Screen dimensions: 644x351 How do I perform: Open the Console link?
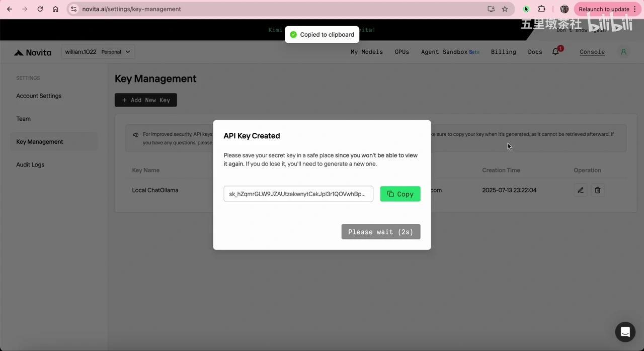[x=592, y=52]
